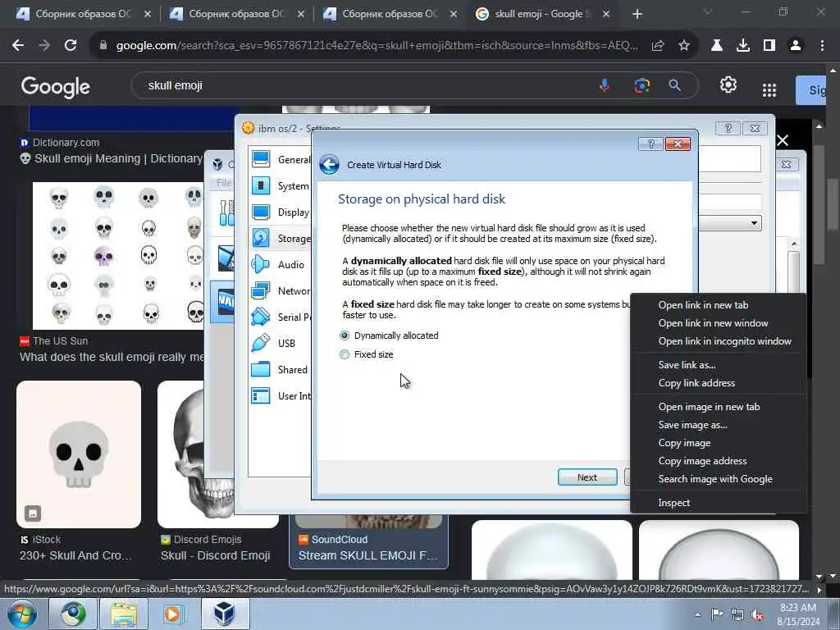Open Network settings category icon
The height and width of the screenshot is (630, 840).
(261, 290)
